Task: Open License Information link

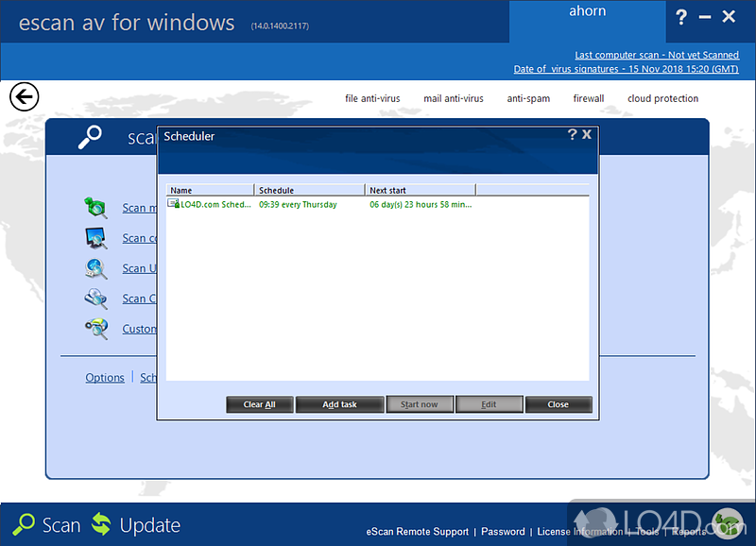Action: pyautogui.click(x=580, y=532)
